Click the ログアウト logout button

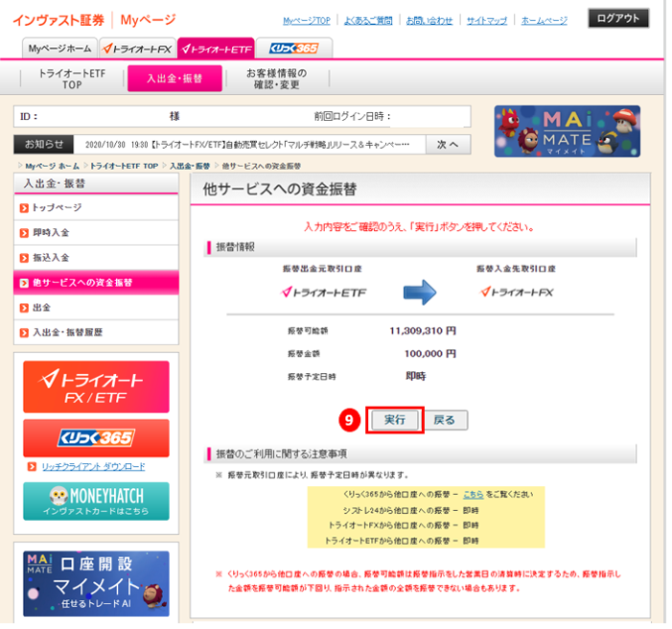click(618, 18)
